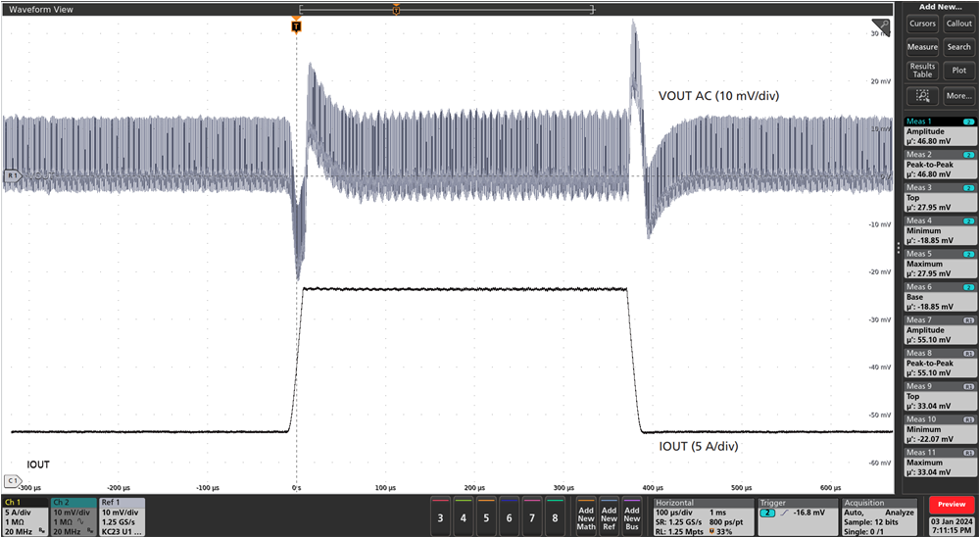Select the Meas 7 Amplitude badge
This screenshot has width=980, height=538.
940,330
